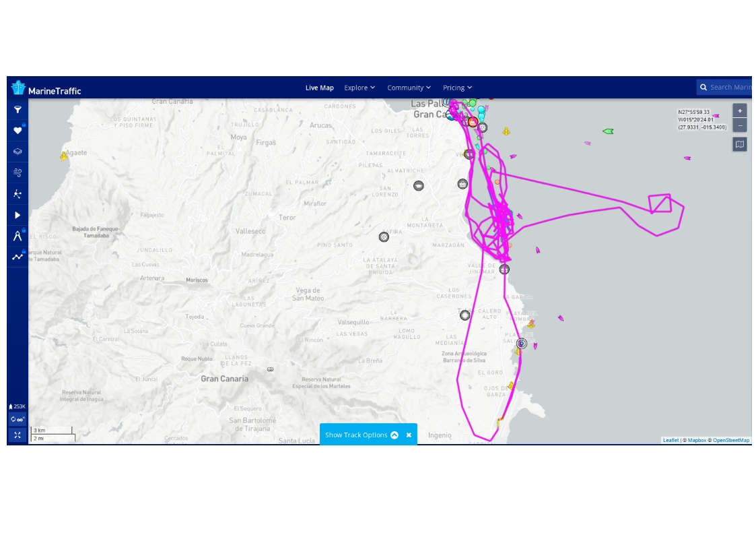Open the weather wind icon in sidebar
Viewport: 756px width, 535px height.
18,172
